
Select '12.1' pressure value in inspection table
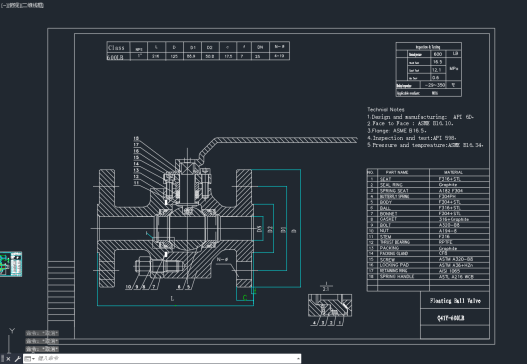pos(437,70)
